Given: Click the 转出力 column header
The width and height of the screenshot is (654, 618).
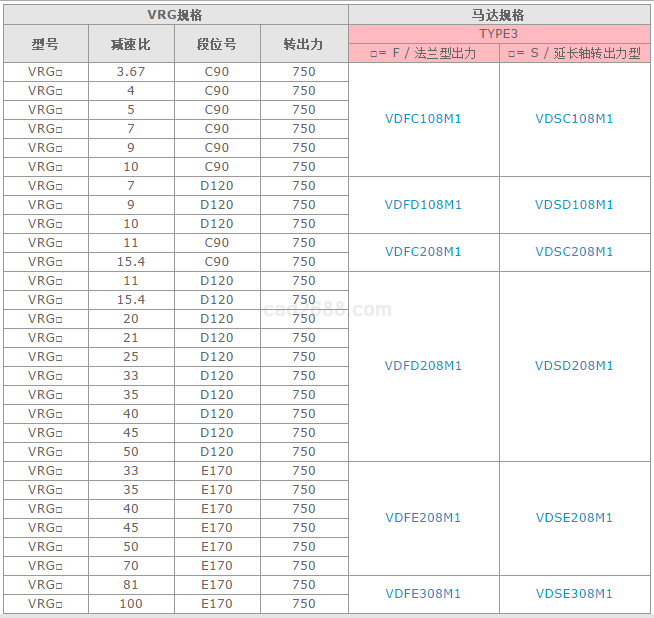Looking at the screenshot, I should coord(304,44).
